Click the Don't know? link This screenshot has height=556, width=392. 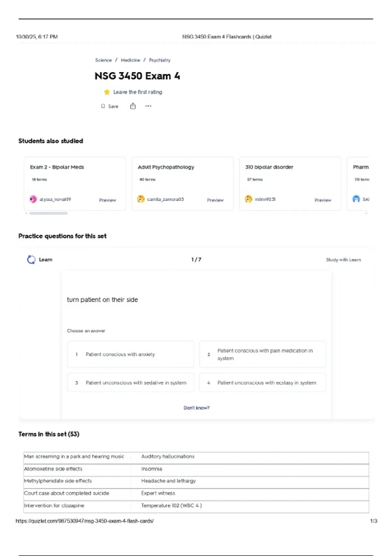point(196,408)
